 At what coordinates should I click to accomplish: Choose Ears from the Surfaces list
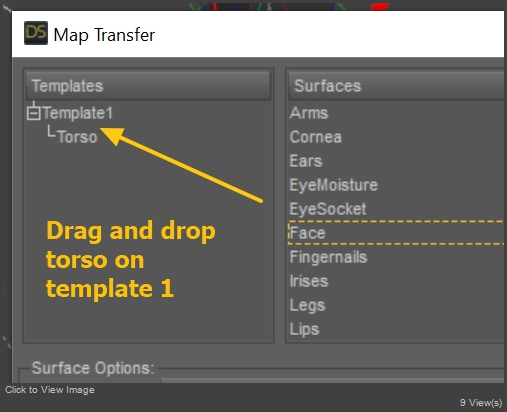pyautogui.click(x=306, y=161)
